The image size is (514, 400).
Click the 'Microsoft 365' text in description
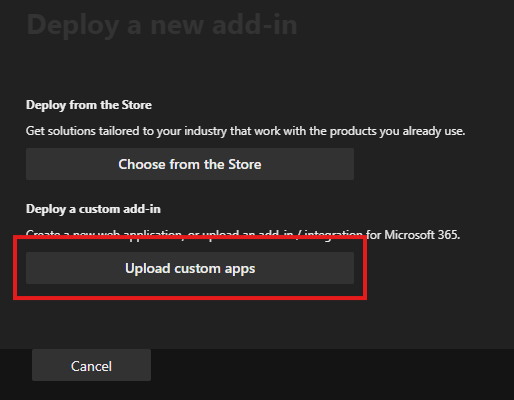click(x=422, y=235)
